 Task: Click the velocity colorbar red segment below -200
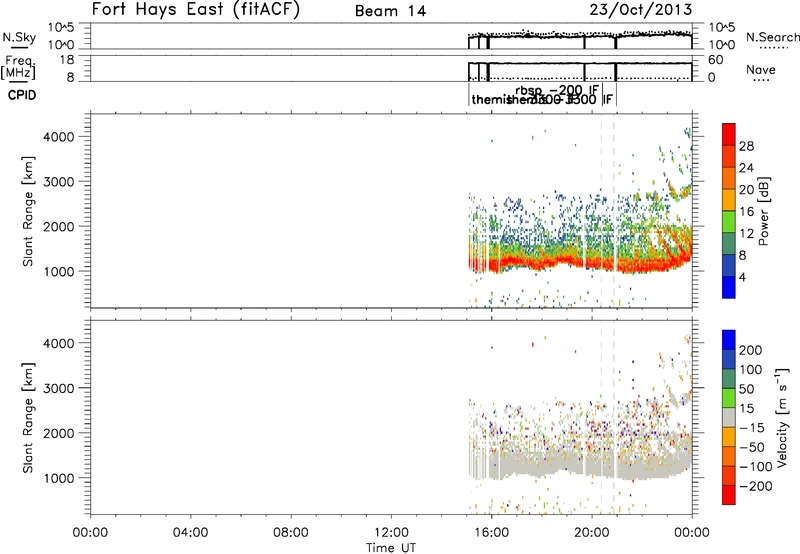coord(729,495)
